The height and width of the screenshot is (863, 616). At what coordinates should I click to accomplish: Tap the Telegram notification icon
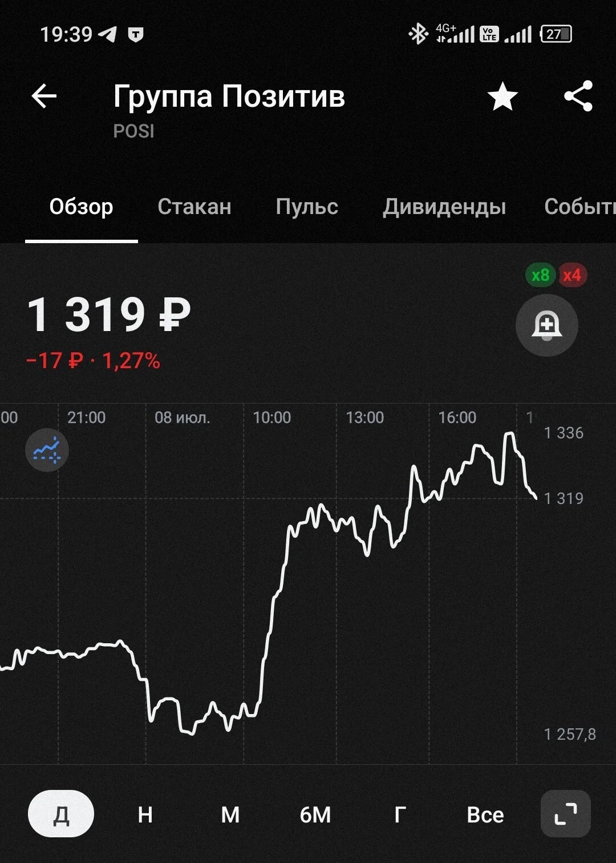coord(107,34)
